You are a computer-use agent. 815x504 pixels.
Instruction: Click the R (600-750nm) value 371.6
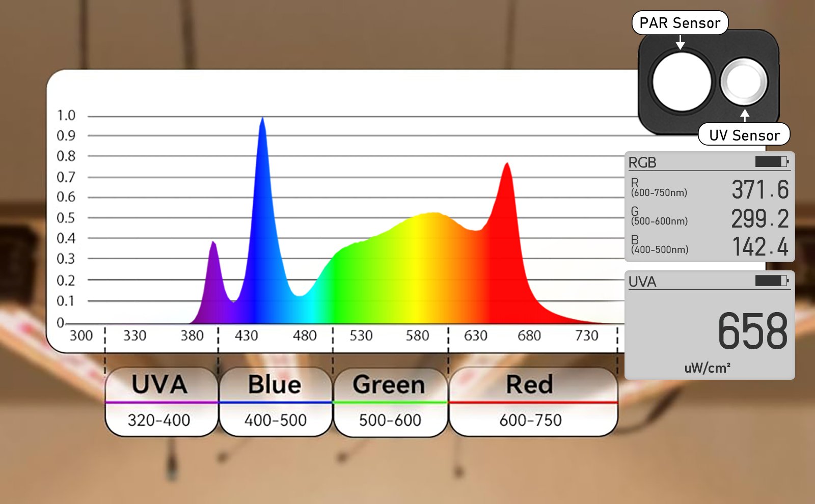tap(760, 189)
